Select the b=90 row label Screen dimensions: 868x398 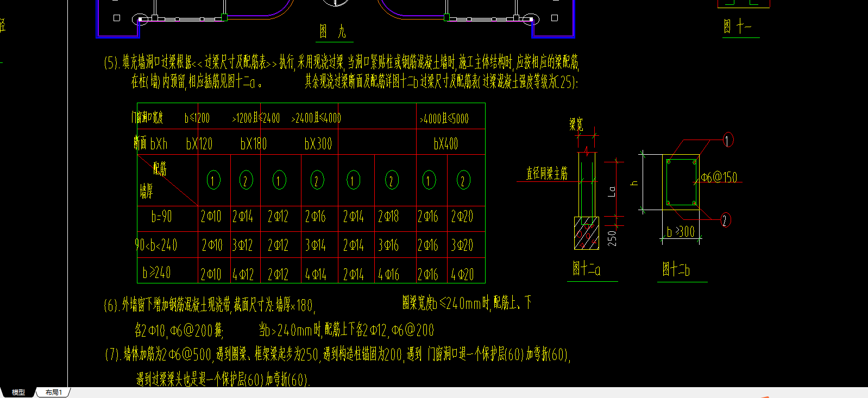click(162, 217)
